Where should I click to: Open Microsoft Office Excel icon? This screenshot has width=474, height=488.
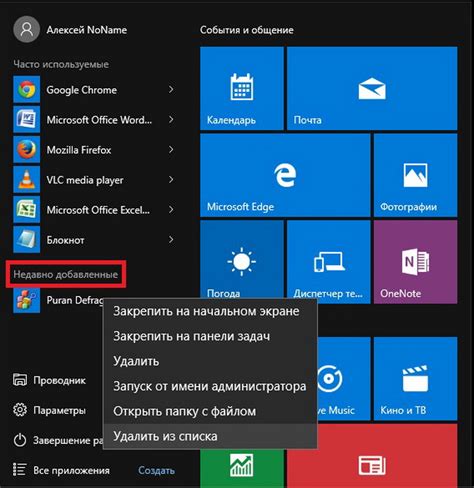click(26, 209)
